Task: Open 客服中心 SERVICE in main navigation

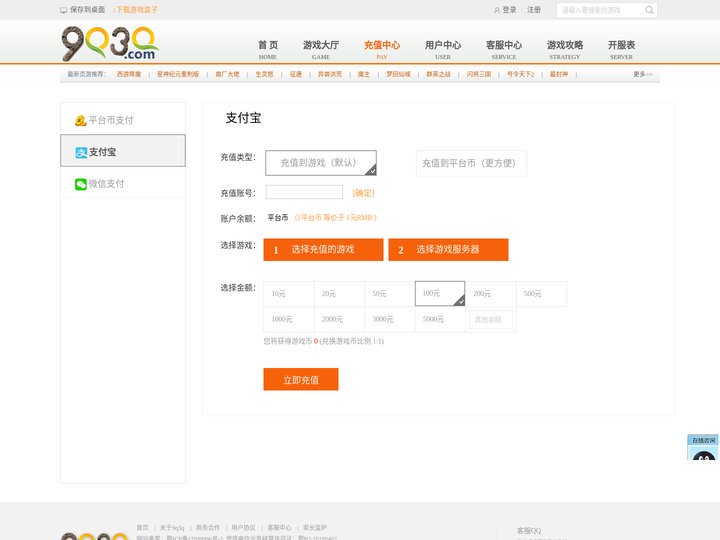Action: pos(504,50)
